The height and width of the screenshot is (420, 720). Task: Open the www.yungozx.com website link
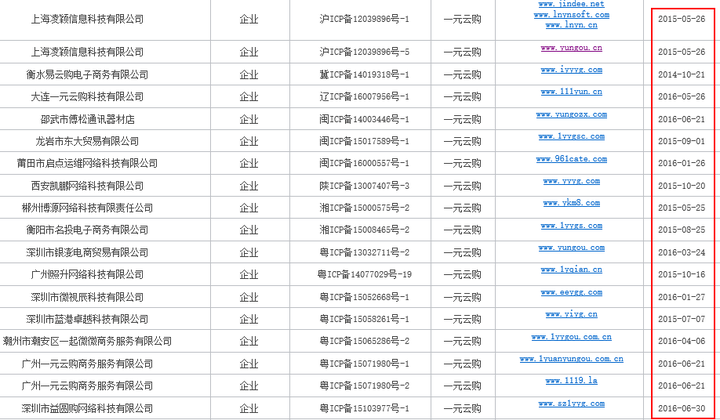click(x=571, y=115)
